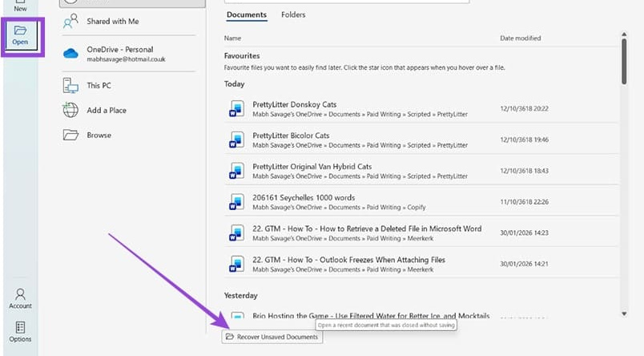This screenshot has height=356, width=644.
Task: Open 206161 Seychelles 1000 words document
Action: [421, 202]
